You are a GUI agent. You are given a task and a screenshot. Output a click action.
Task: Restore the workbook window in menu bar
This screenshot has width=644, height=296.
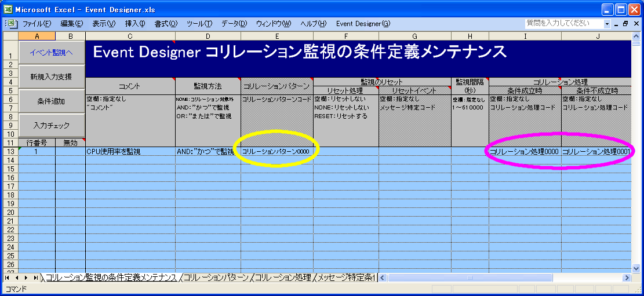click(x=625, y=24)
